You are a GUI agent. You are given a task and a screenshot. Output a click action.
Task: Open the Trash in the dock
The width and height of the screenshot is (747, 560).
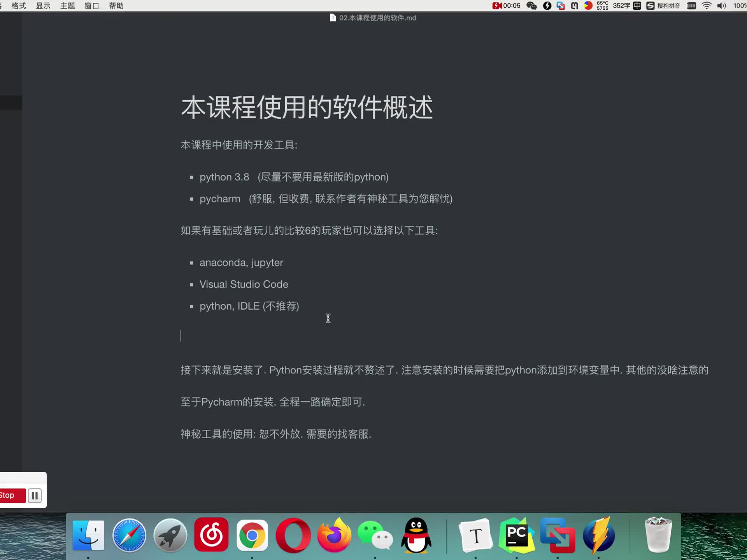point(658,535)
